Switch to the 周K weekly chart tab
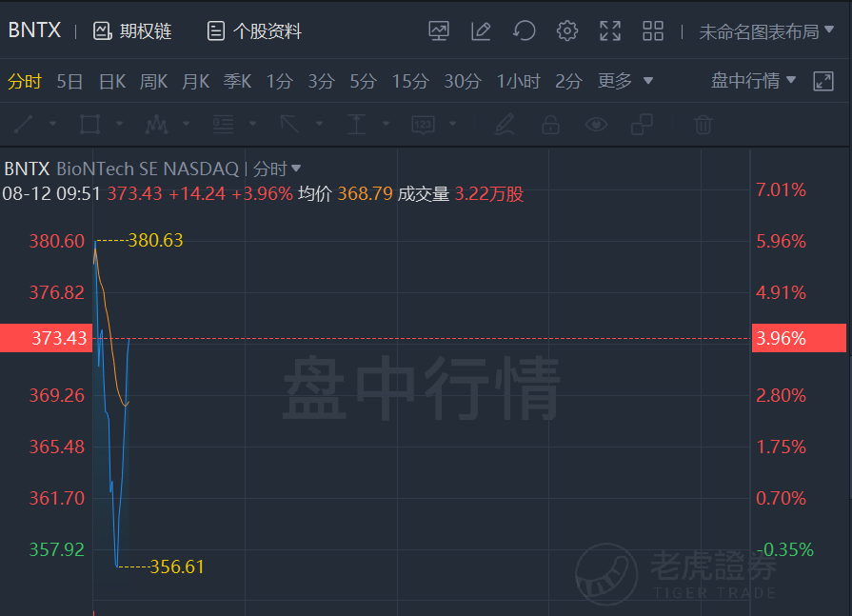Image resolution: width=852 pixels, height=616 pixels. [153, 82]
